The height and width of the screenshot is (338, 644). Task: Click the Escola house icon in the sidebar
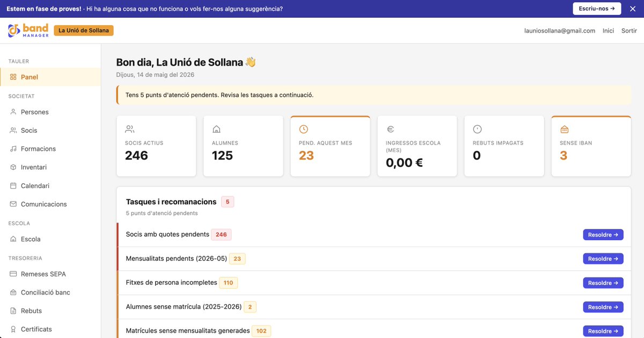coord(13,239)
